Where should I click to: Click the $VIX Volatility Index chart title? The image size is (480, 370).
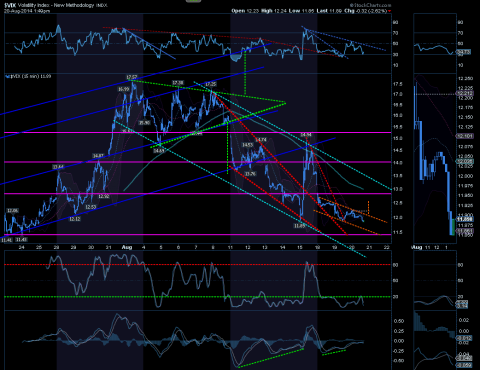pyautogui.click(x=56, y=5)
